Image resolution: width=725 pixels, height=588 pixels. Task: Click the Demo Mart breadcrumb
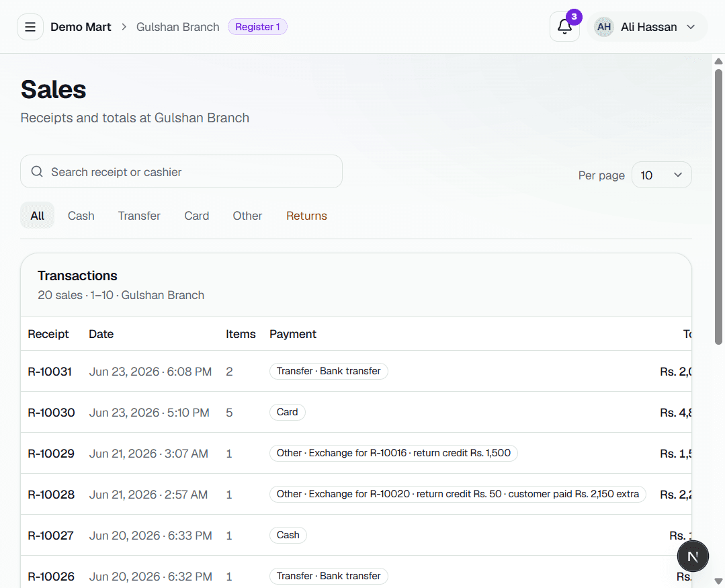click(81, 27)
